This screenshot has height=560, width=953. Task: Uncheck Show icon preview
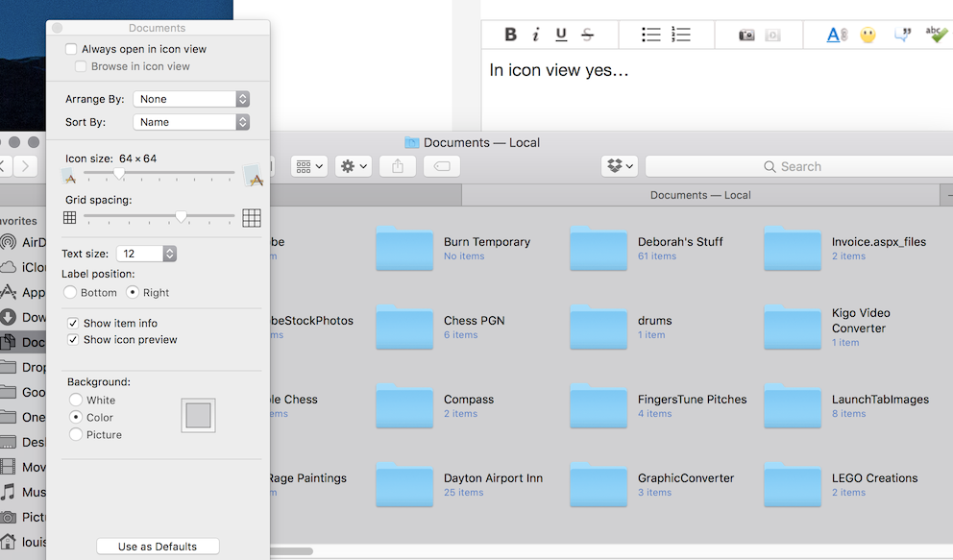click(x=73, y=339)
